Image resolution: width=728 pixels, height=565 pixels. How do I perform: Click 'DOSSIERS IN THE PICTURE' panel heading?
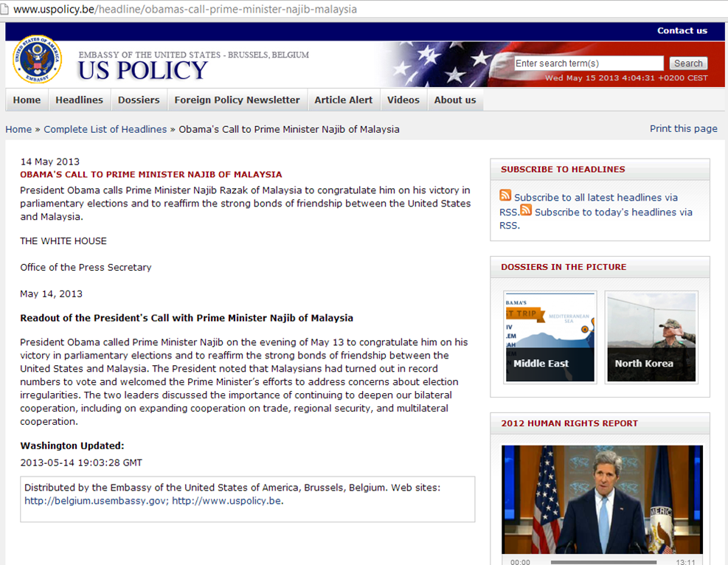point(564,267)
